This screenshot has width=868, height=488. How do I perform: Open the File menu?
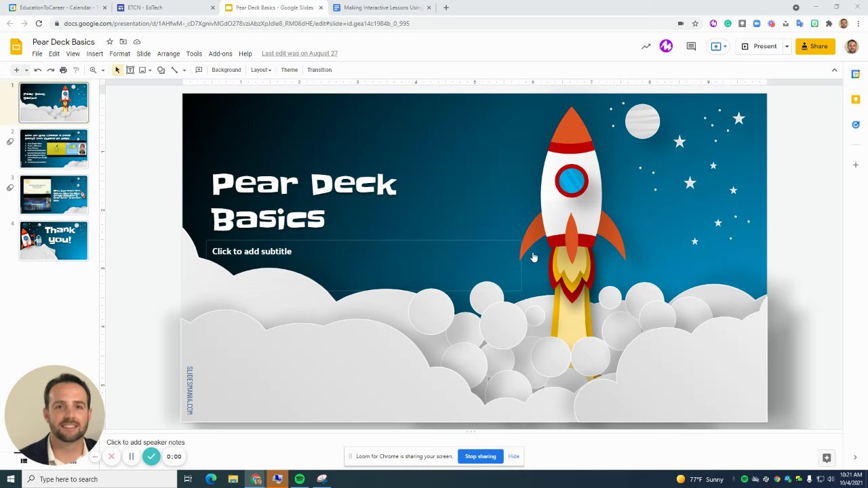37,54
